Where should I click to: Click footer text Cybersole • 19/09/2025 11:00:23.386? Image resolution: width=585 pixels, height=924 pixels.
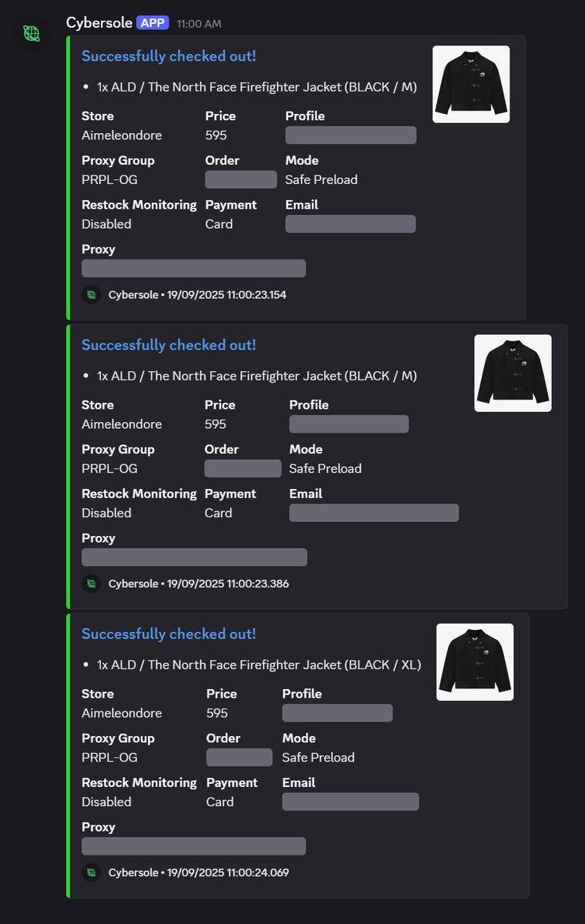tap(199, 584)
